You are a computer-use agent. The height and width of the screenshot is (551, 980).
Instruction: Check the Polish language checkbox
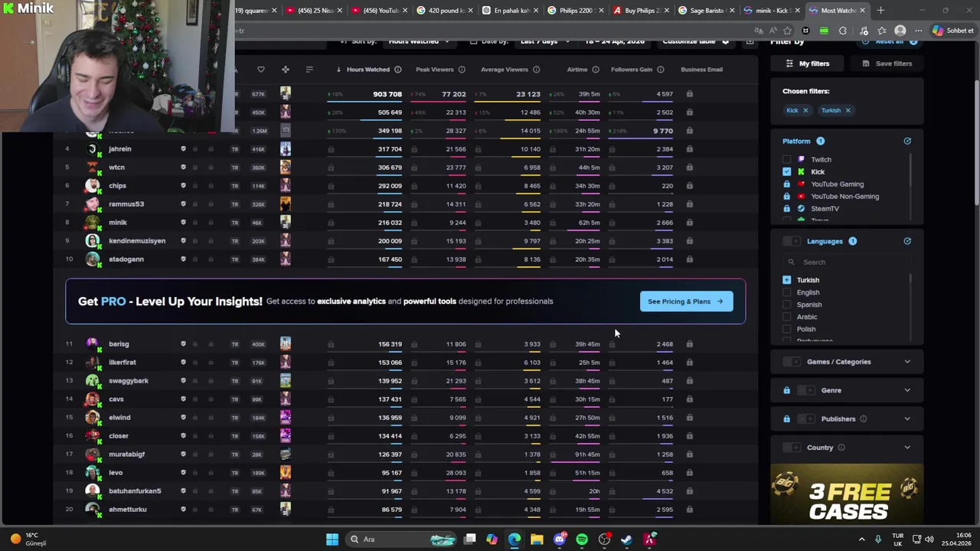point(787,329)
